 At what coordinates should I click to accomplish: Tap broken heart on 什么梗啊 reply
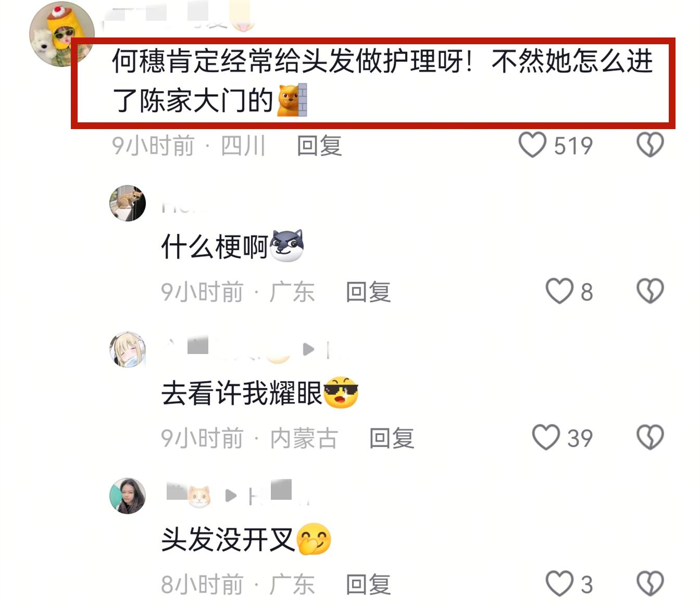click(x=650, y=291)
